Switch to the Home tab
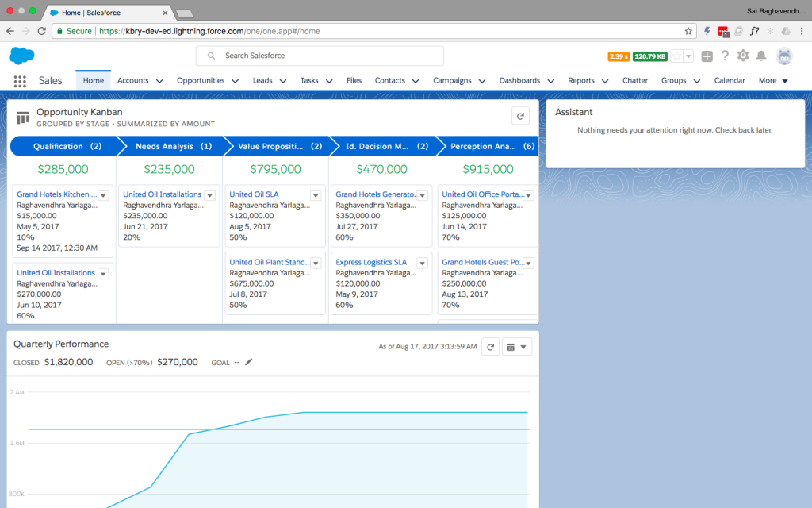This screenshot has width=812, height=508. pyautogui.click(x=94, y=80)
